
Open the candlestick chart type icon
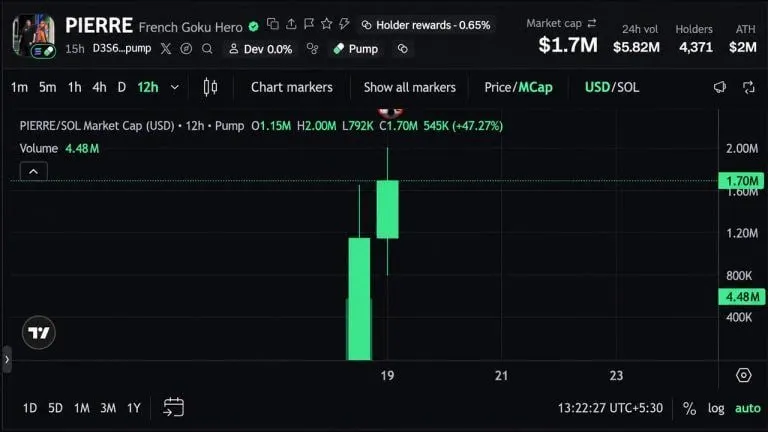[x=210, y=87]
